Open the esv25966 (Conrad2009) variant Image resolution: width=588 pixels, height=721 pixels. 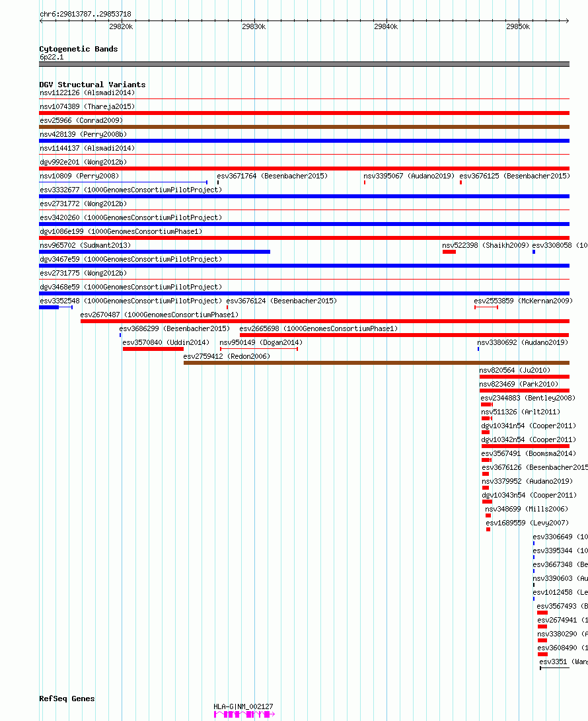coord(81,120)
